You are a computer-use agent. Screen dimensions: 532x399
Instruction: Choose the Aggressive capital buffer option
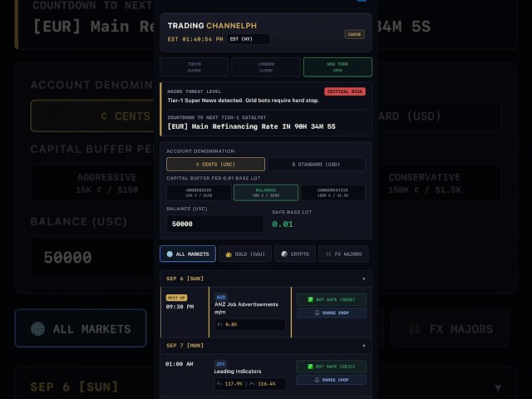coord(199,193)
